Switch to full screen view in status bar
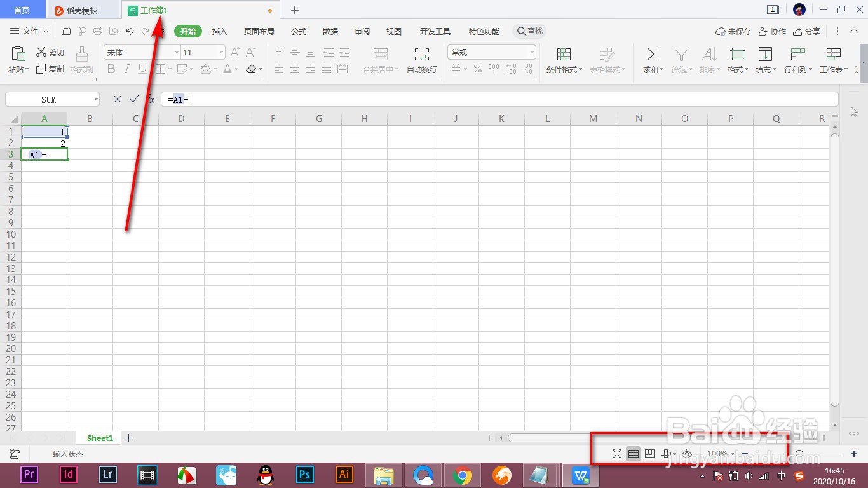Image resolution: width=868 pixels, height=488 pixels. (x=616, y=454)
